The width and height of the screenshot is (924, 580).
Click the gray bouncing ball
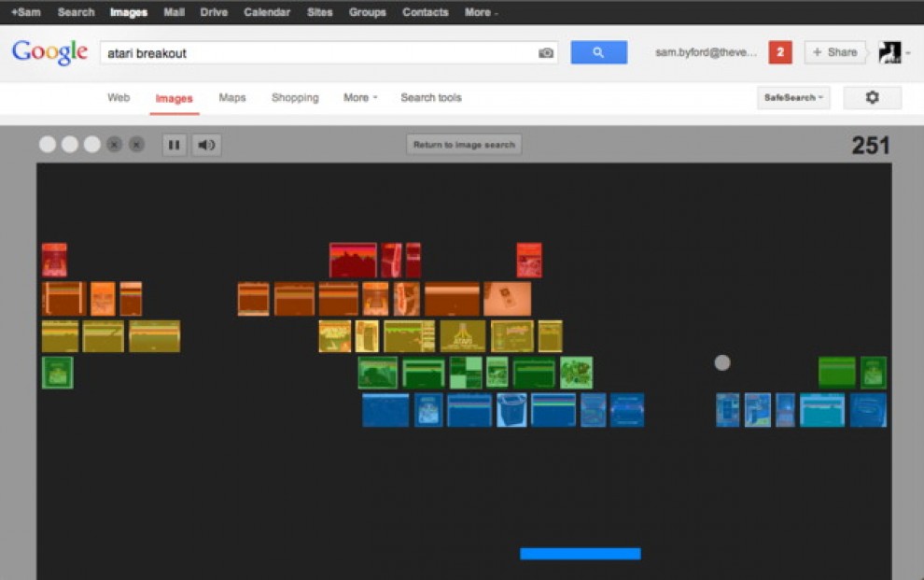pyautogui.click(x=722, y=362)
